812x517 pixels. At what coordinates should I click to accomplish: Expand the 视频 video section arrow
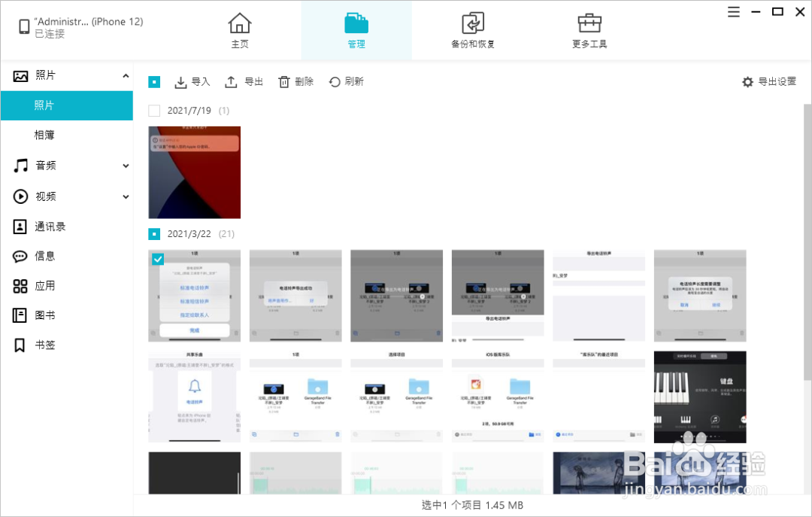126,196
